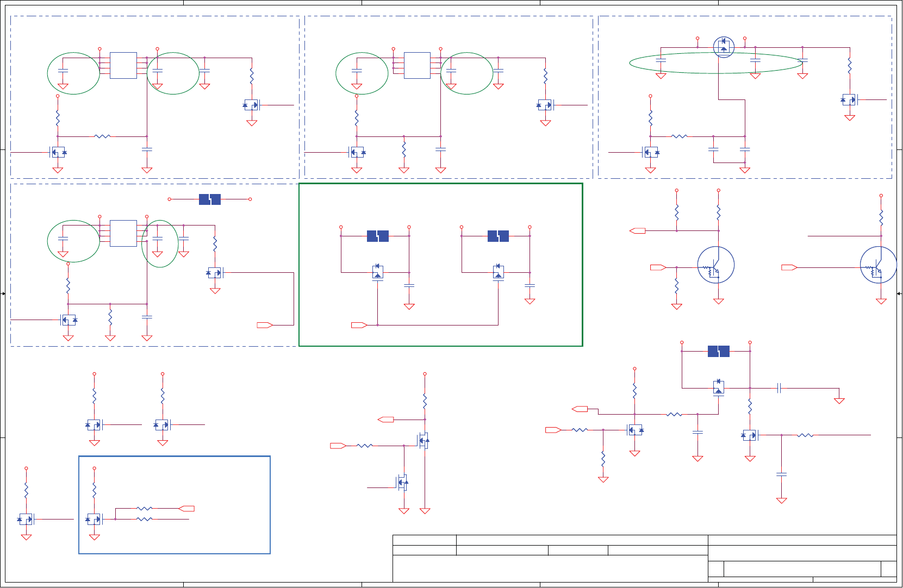Image resolution: width=903 pixels, height=588 pixels.
Task: Select the left blue jumper inside the green box
Action: point(378,236)
